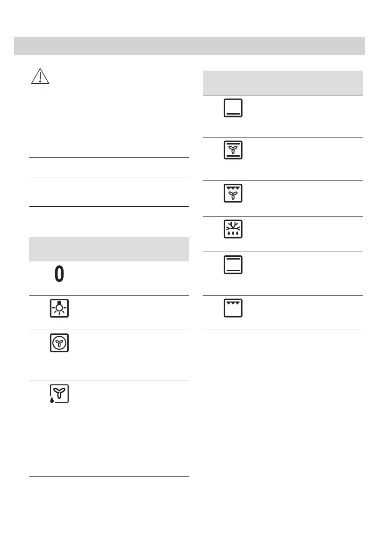The image size is (392, 557).
Task: Click the empty description beside the light icon
Action: pyautogui.click(x=131, y=312)
